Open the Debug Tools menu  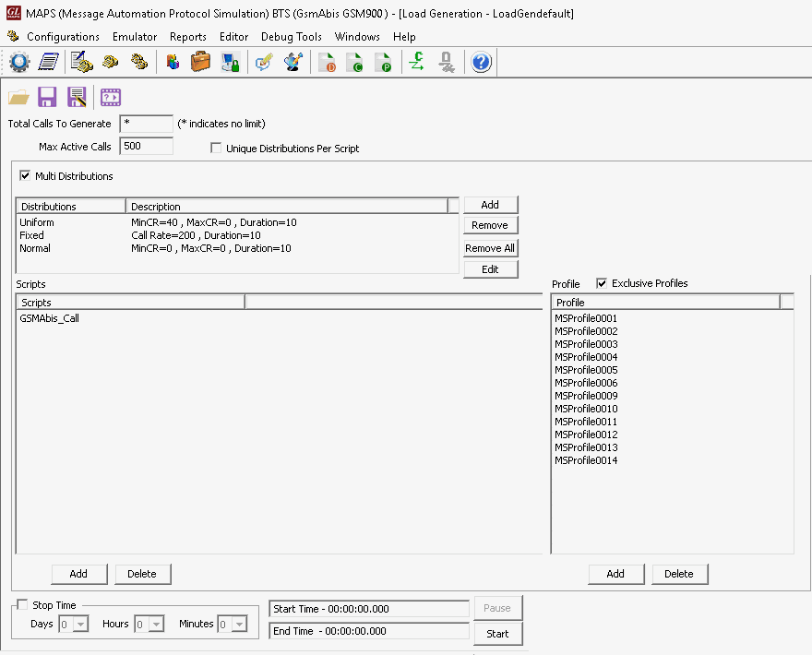[x=292, y=37]
